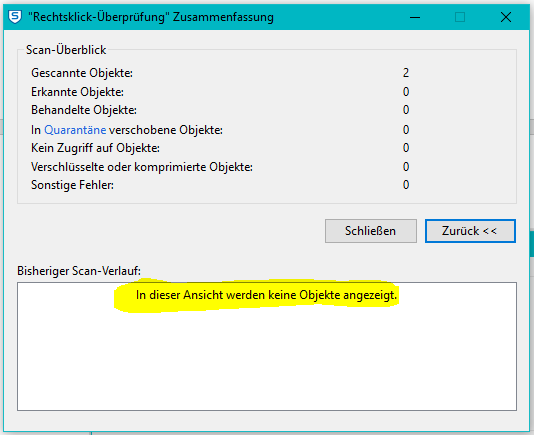Click the "Erkannte Objekte" label
534x435 pixels.
click(x=77, y=92)
